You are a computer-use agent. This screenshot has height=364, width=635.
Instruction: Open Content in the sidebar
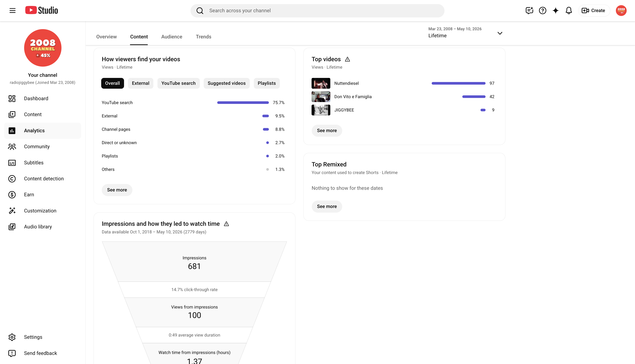pyautogui.click(x=43, y=114)
